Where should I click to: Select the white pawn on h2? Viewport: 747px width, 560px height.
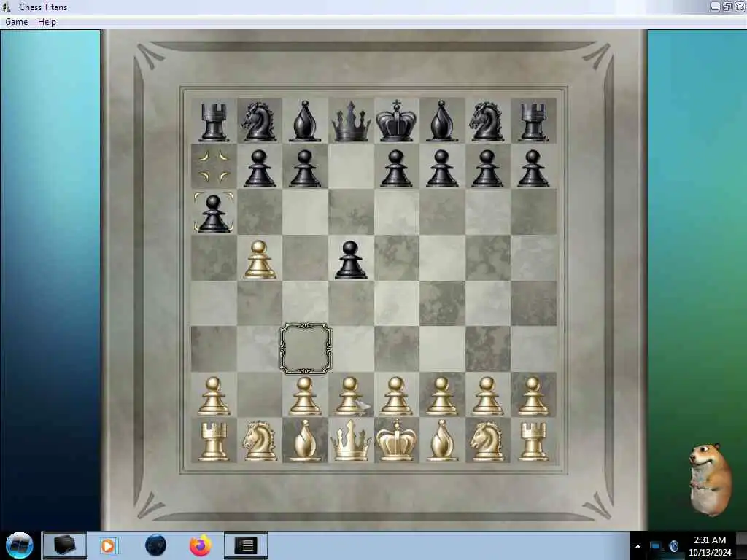533,396
